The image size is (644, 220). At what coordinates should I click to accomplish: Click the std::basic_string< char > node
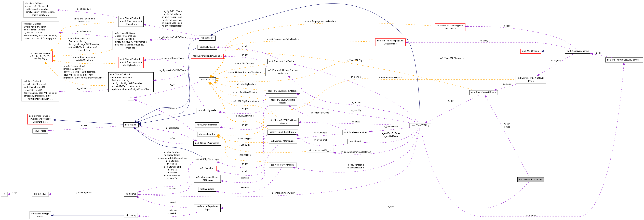coord(40,215)
